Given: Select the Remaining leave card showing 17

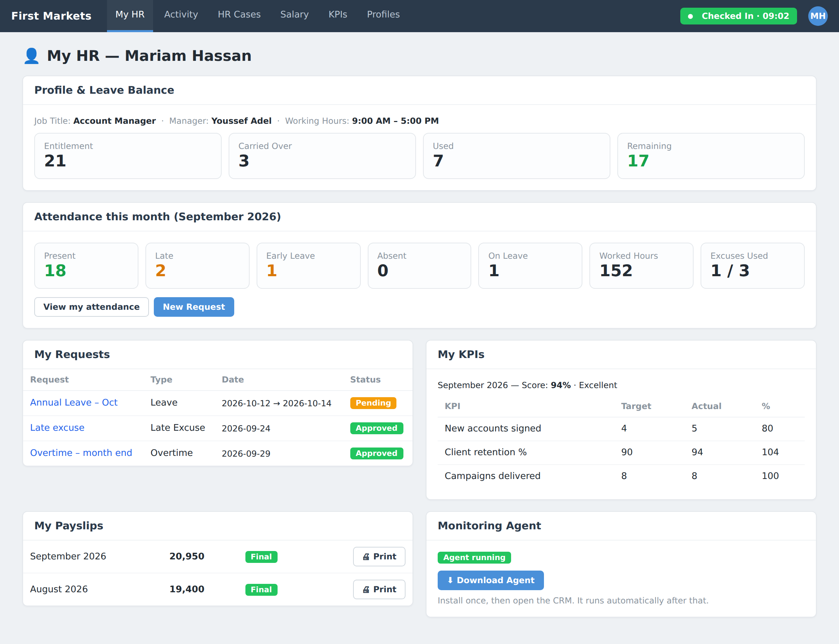Looking at the screenshot, I should tap(711, 156).
